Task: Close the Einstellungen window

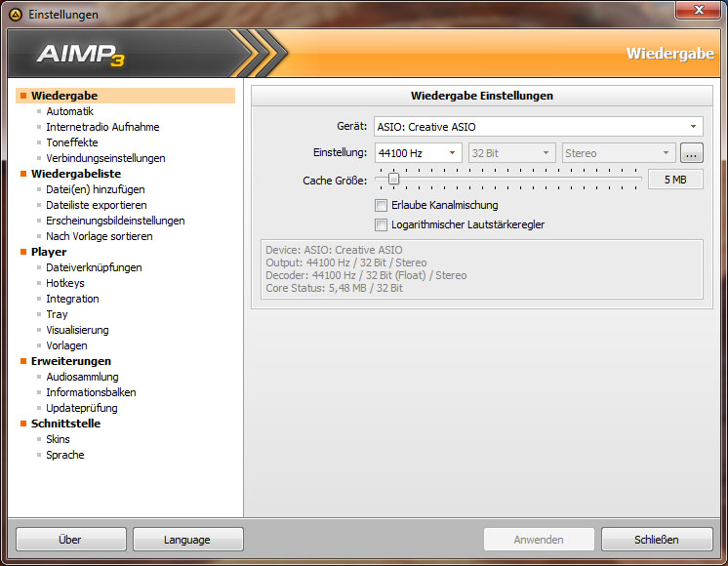Action: (699, 10)
